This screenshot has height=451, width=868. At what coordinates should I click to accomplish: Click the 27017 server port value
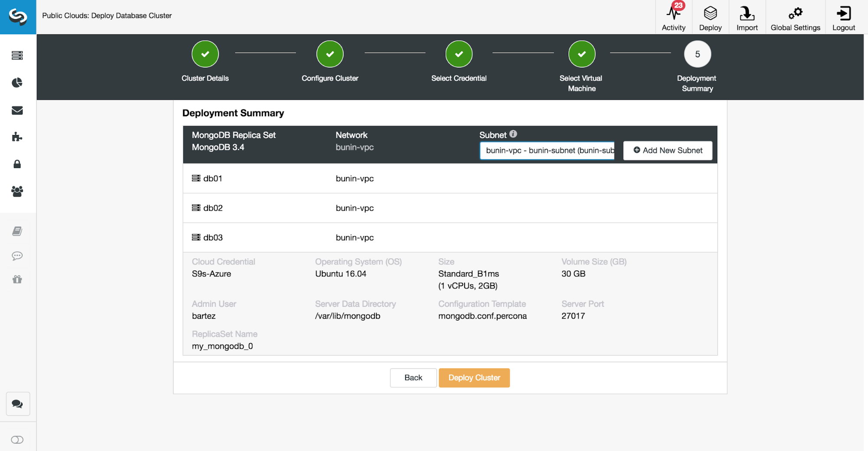click(x=573, y=316)
